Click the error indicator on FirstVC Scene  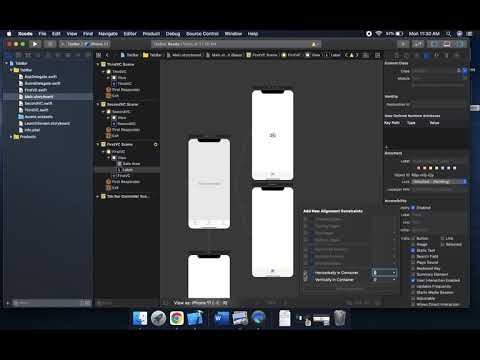point(155,145)
